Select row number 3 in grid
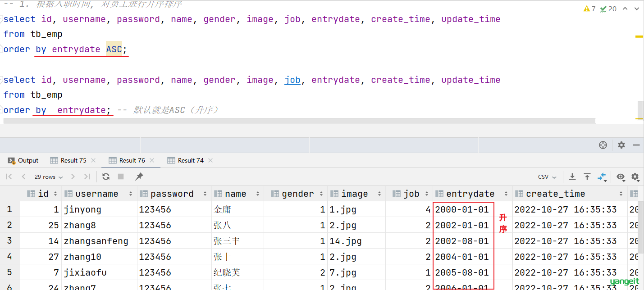The height and width of the screenshot is (290, 644). 9,241
